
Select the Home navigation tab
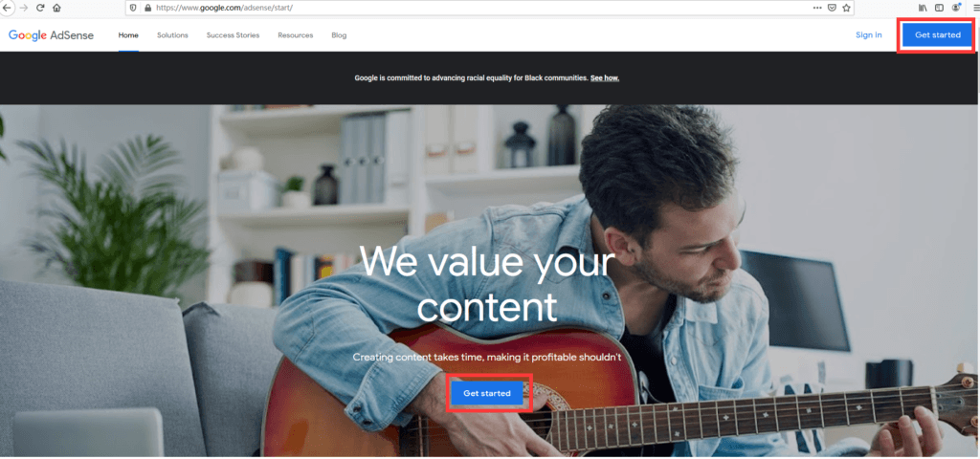tap(128, 35)
